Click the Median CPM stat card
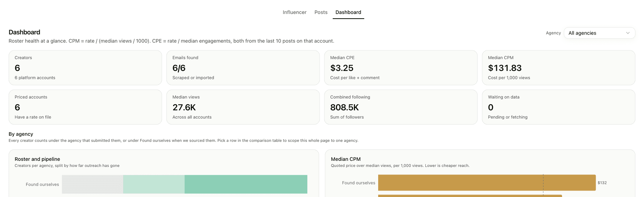The height and width of the screenshot is (197, 644). [558, 68]
